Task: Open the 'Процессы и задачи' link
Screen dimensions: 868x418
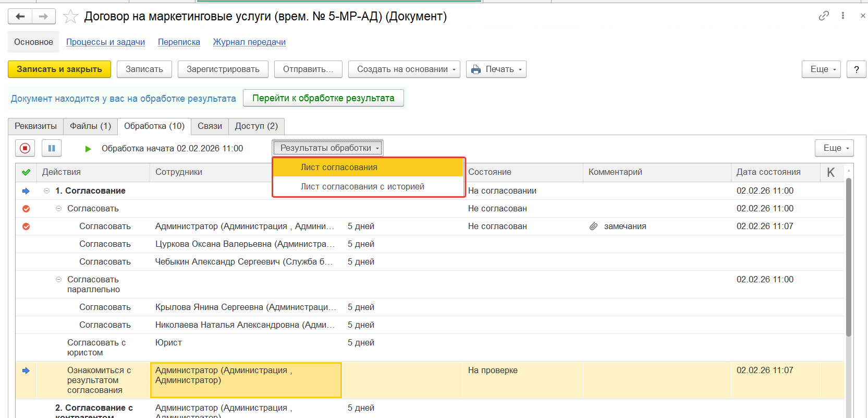Action: 105,42
